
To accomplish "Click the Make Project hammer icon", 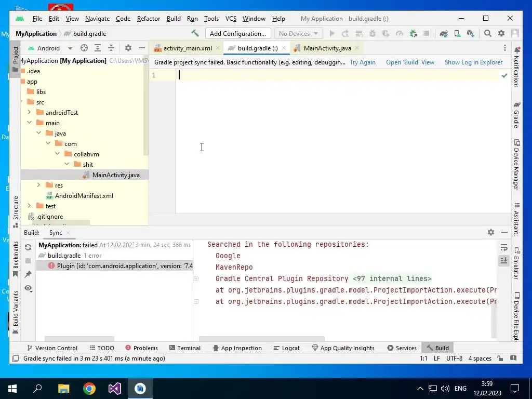I will (195, 33).
